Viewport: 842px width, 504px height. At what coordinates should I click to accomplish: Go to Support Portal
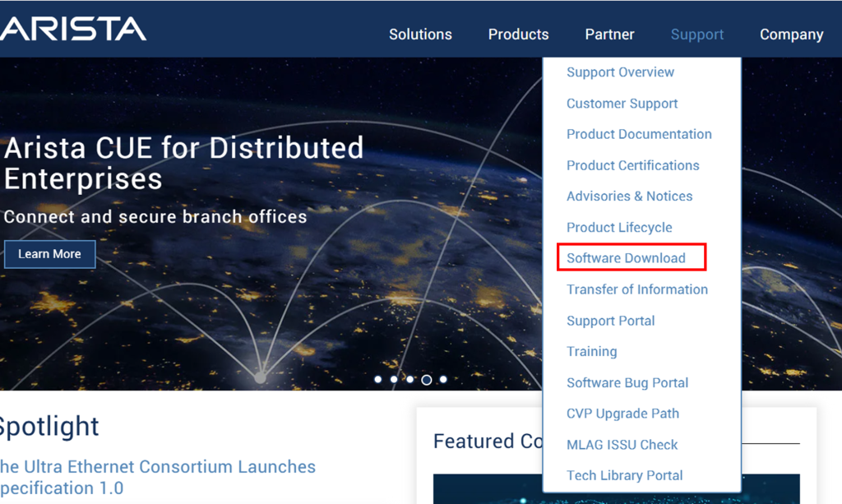[x=611, y=321]
